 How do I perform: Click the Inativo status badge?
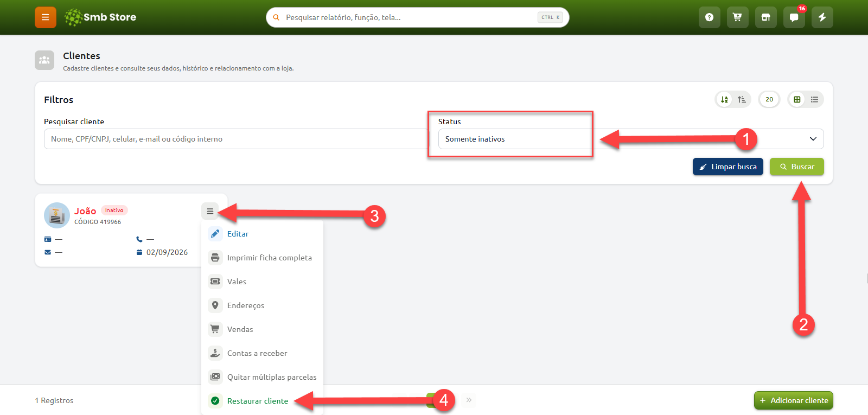tap(114, 210)
